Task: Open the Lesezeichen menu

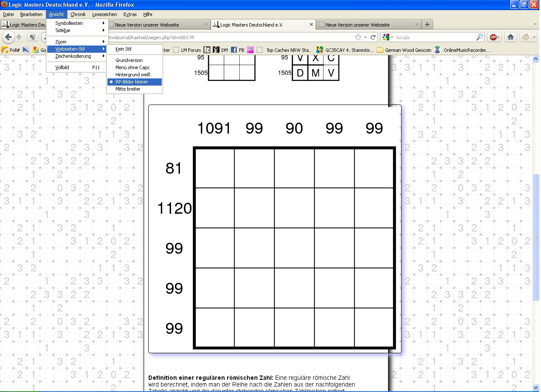Action: point(104,14)
